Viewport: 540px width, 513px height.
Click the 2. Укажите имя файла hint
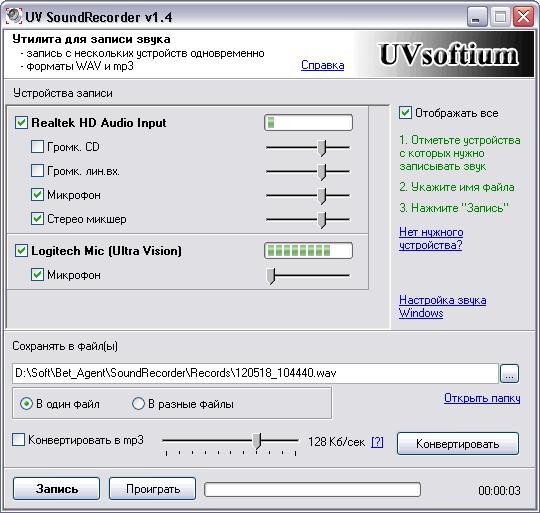click(457, 187)
